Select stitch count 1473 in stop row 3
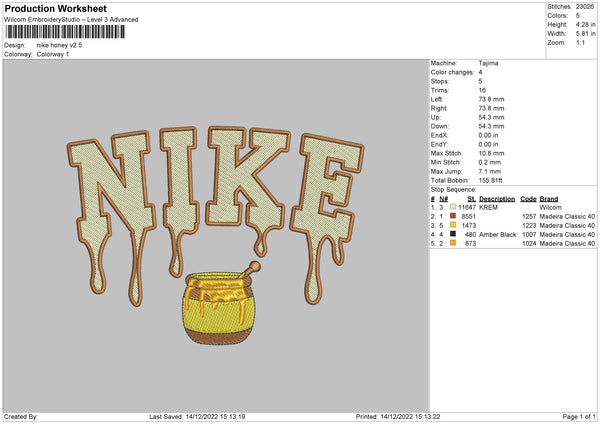 click(469, 225)
